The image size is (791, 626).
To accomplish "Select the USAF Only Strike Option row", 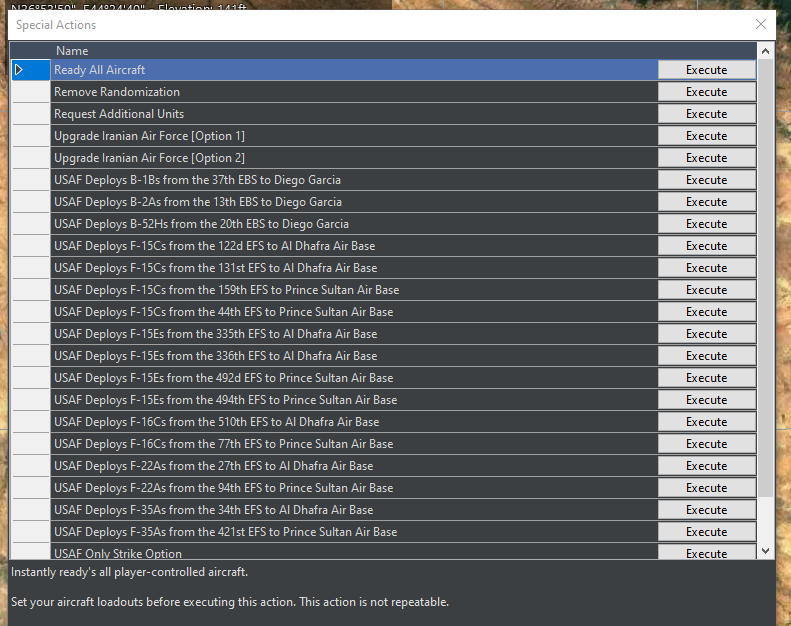I will pyautogui.click(x=354, y=552).
